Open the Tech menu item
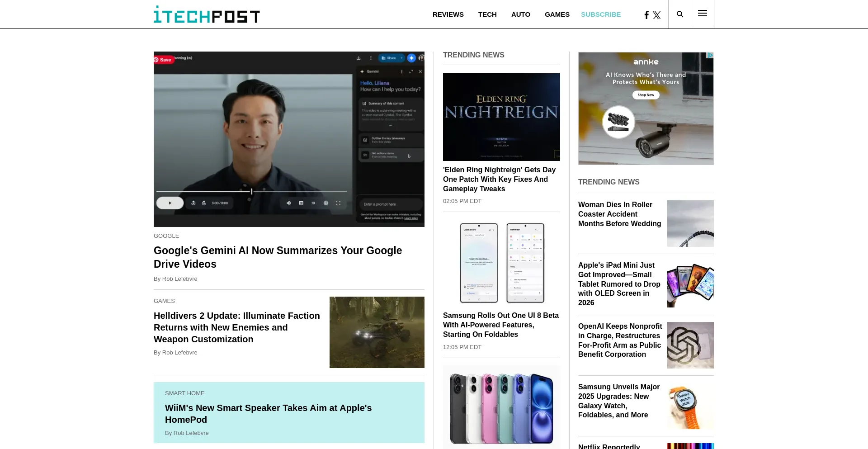Screen dimensions: 868x449 487,14
